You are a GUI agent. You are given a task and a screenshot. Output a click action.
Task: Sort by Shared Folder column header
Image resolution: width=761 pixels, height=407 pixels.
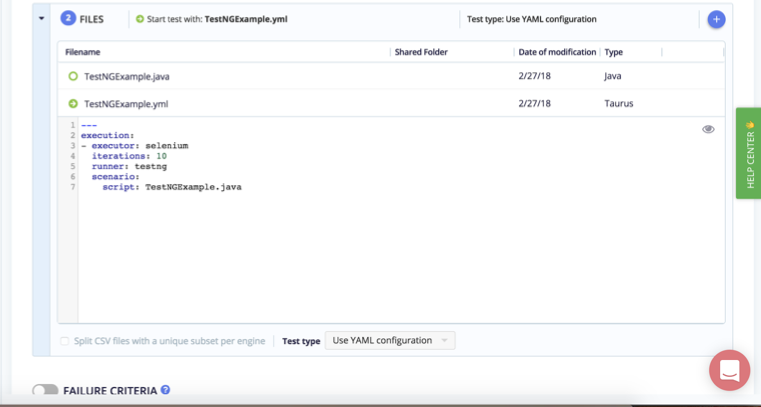coord(421,52)
